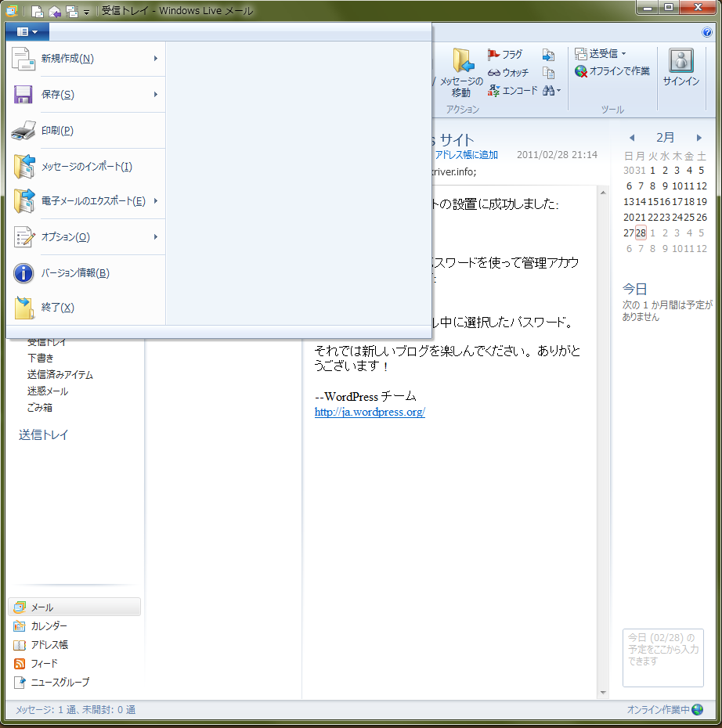Image resolution: width=722 pixels, height=728 pixels.
Task: Go to next month in calendar
Action: point(699,138)
